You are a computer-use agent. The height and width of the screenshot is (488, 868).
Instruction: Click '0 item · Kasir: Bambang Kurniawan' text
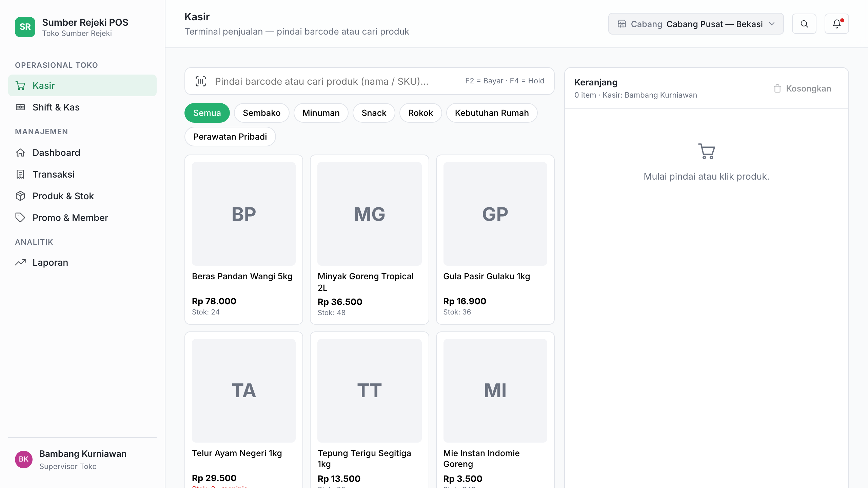click(x=636, y=95)
